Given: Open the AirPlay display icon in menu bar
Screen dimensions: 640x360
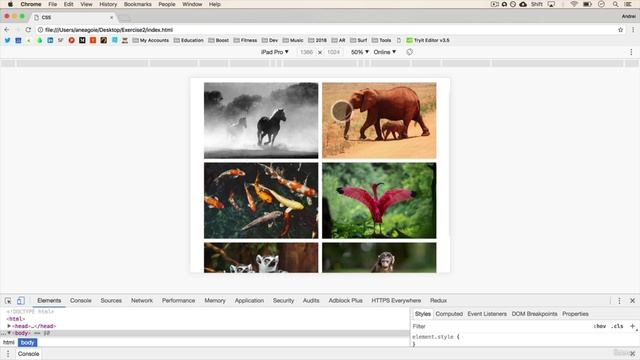Looking at the screenshot, I should click(551, 4).
